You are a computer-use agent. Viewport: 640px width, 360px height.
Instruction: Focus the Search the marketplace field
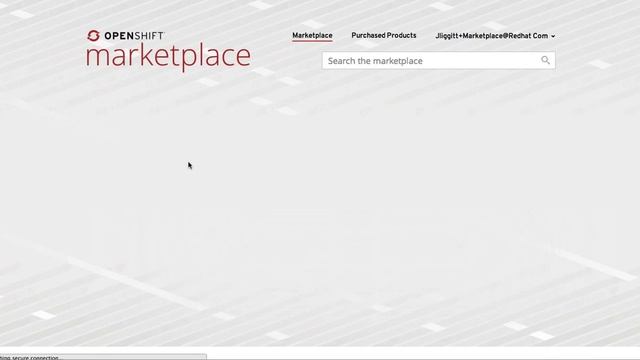[x=438, y=60]
